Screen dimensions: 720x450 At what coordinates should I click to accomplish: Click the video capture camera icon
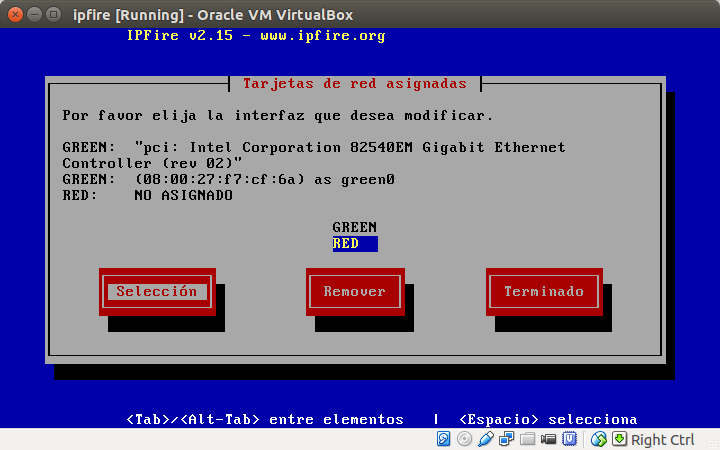548,439
